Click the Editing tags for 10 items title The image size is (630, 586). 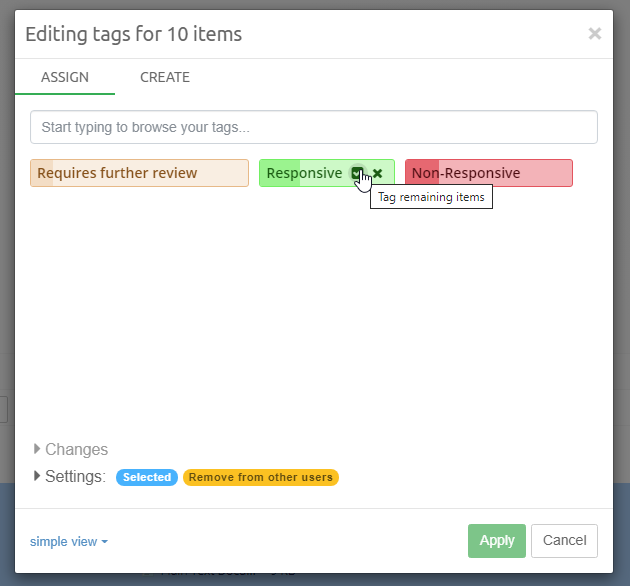coord(133,34)
